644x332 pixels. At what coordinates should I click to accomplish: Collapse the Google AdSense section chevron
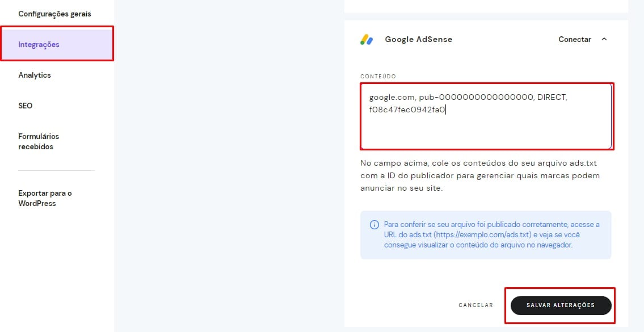tap(604, 39)
